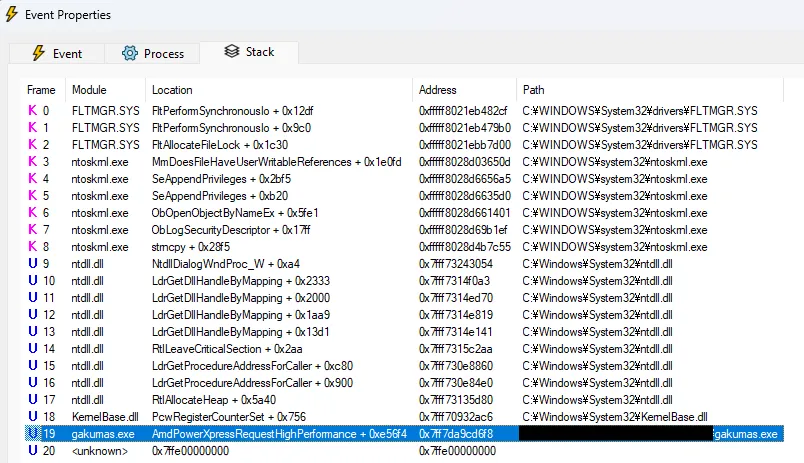Viewport: 804px width, 463px height.
Task: Click the user-mode U icon for frame 12
Action: (x=33, y=314)
